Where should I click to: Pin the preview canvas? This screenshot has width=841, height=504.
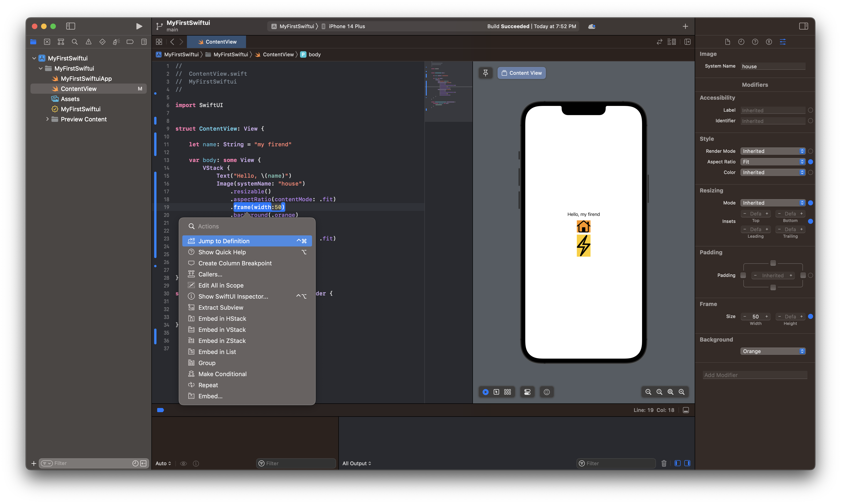coord(485,73)
